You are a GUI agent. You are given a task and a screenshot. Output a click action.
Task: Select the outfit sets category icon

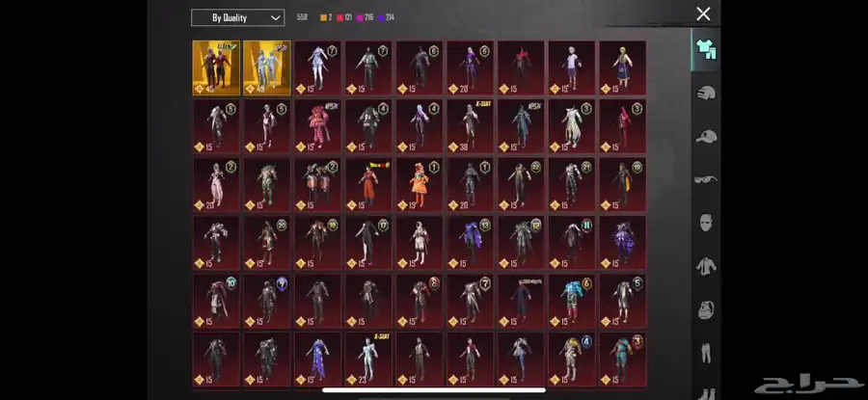point(706,50)
